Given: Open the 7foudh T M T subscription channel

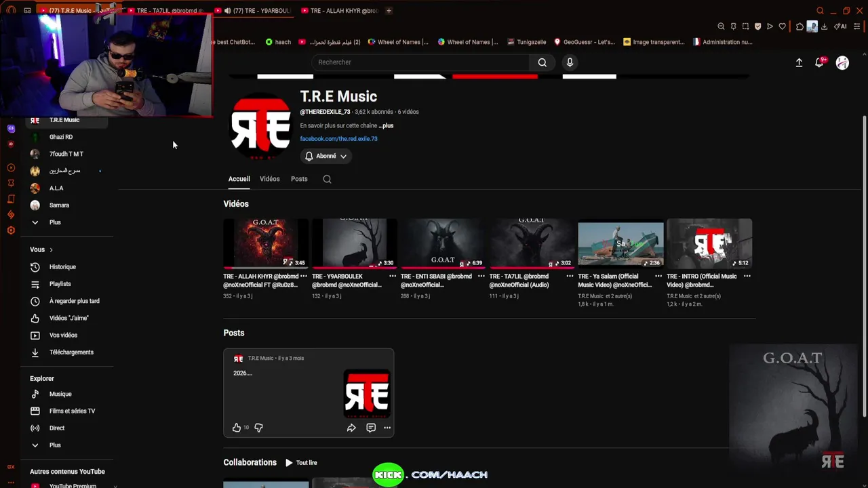Looking at the screenshot, I should pos(68,154).
